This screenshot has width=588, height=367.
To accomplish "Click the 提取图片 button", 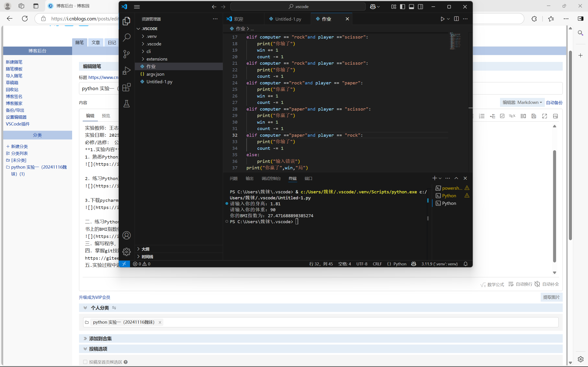I will coord(551,297).
